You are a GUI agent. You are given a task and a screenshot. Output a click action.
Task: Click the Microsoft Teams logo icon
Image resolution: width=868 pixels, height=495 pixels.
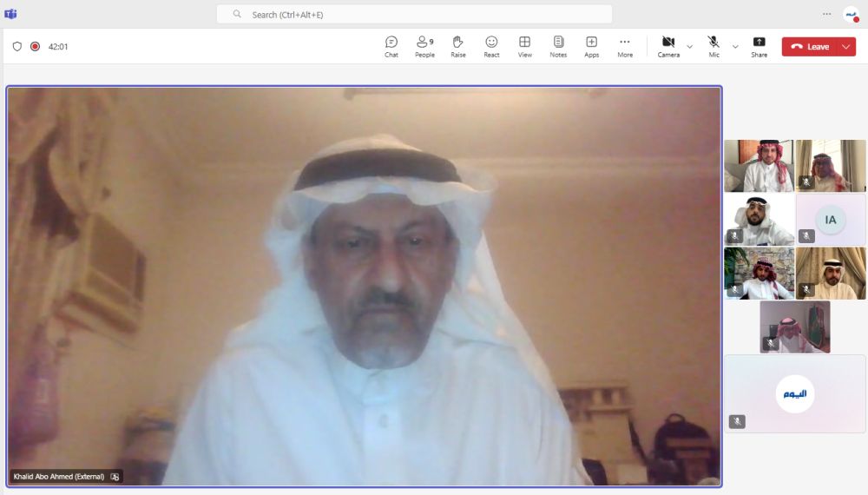click(10, 14)
